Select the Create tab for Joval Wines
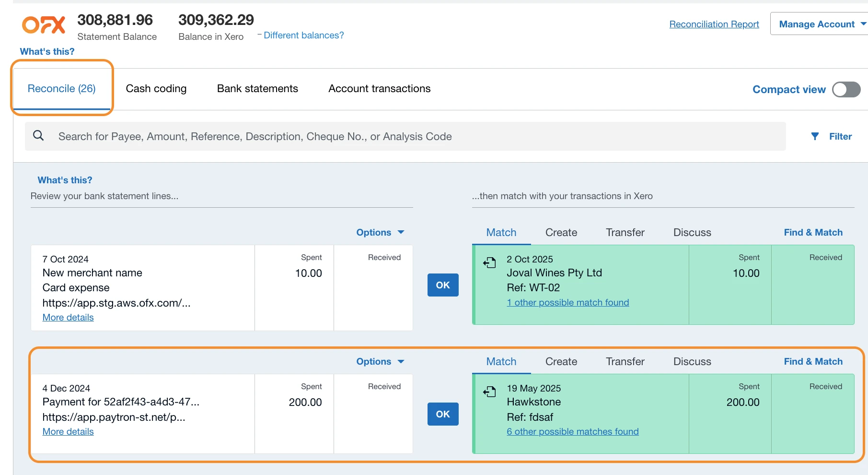 click(561, 232)
